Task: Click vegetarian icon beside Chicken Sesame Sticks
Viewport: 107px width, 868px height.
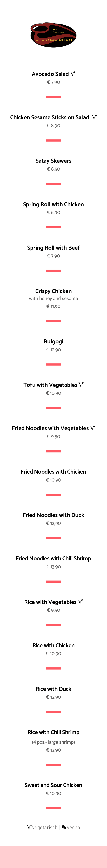Action: click(94, 117)
